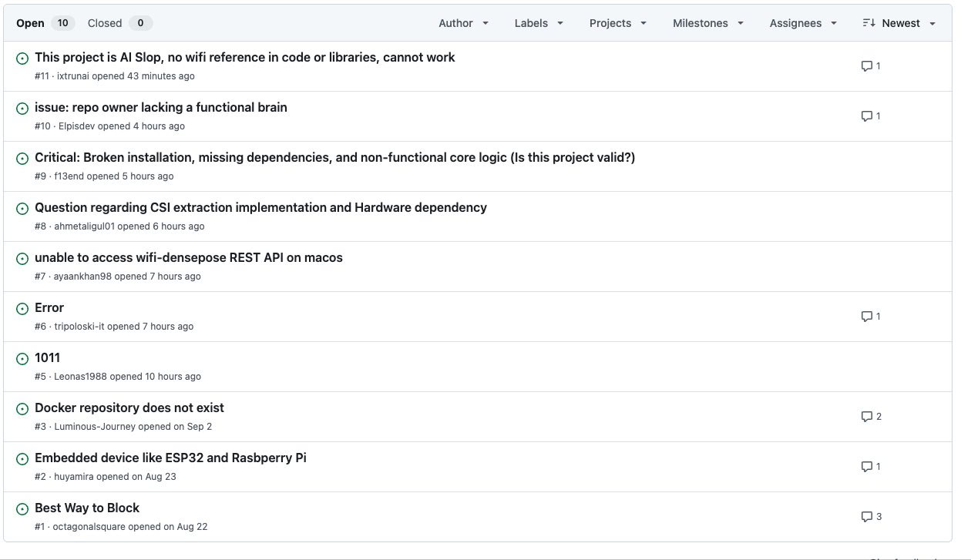Expand the Labels filter dropdown

click(x=539, y=23)
